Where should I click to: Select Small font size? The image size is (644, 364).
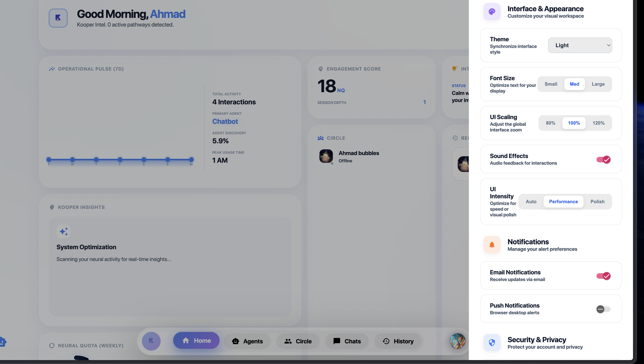[551, 84]
